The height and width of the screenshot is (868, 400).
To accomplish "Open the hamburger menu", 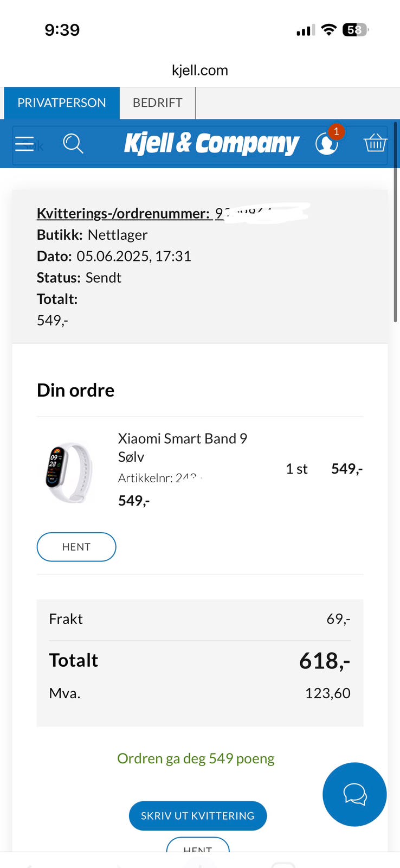I will tap(24, 144).
